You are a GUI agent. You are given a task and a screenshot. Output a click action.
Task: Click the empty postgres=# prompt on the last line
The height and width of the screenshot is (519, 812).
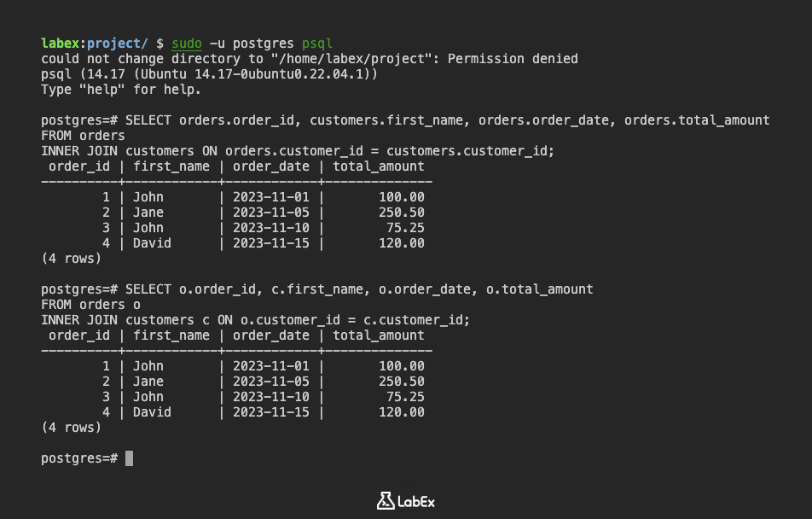coord(78,458)
